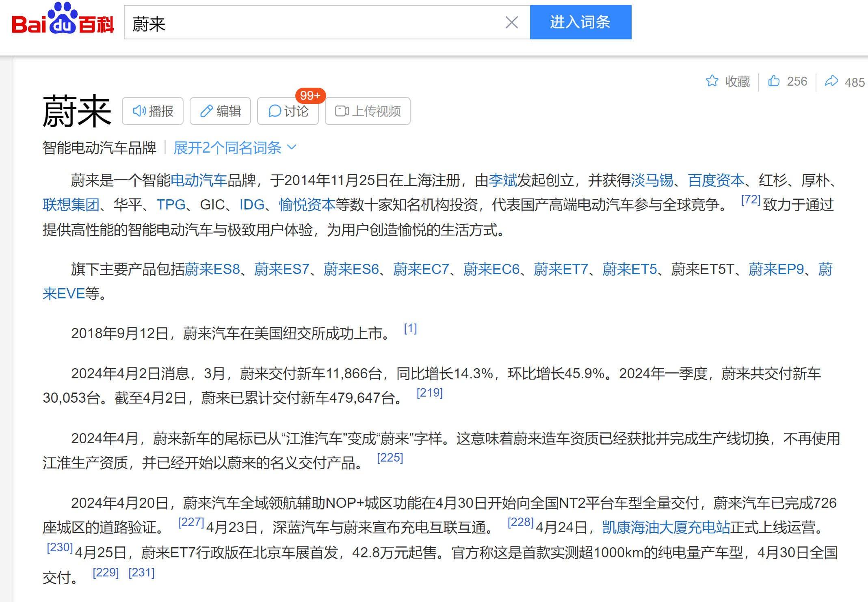Screen dimensions: 868x602
Task: Open the 蔚来EC6 link
Action: coord(491,269)
